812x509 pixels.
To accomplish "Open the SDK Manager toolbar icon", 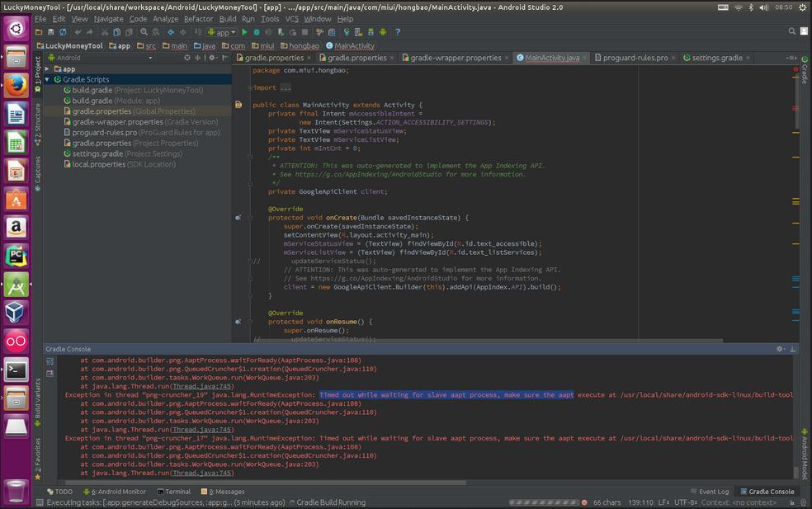I will pyautogui.click(x=371, y=32).
